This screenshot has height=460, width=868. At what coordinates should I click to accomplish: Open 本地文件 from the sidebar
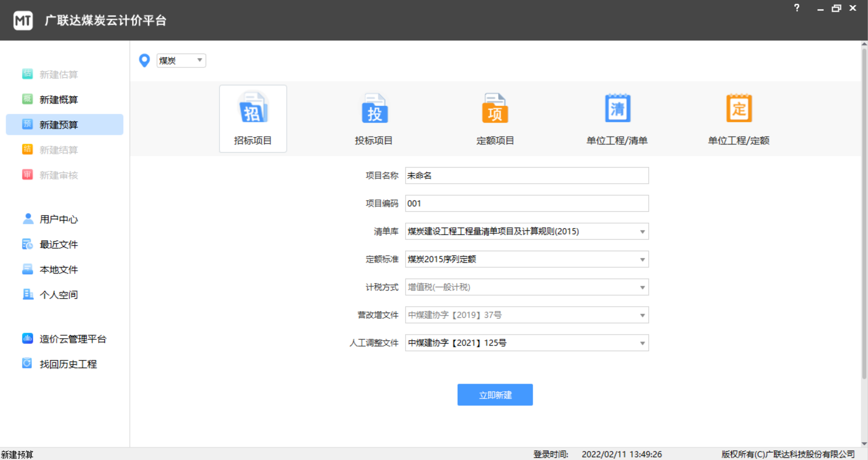pyautogui.click(x=58, y=270)
